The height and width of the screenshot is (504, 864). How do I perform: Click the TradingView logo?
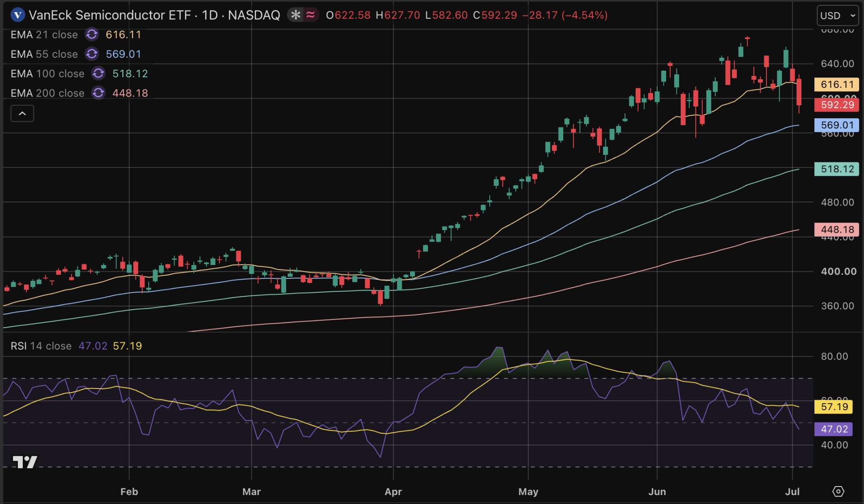pyautogui.click(x=25, y=462)
